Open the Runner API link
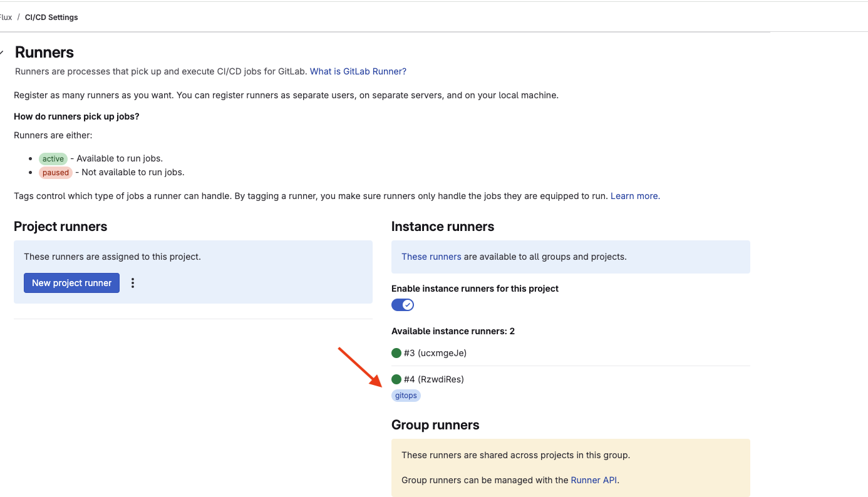 pyautogui.click(x=594, y=480)
